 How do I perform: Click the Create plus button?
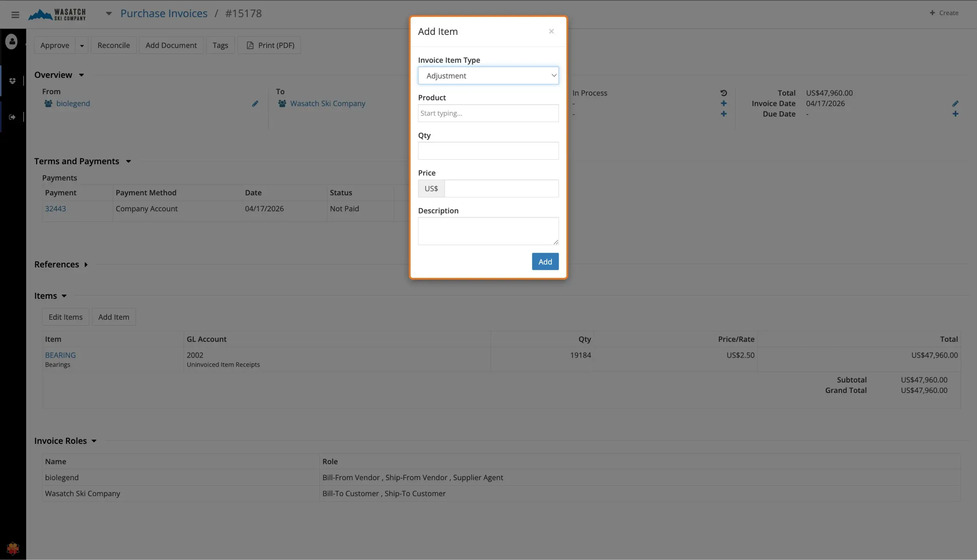click(944, 13)
